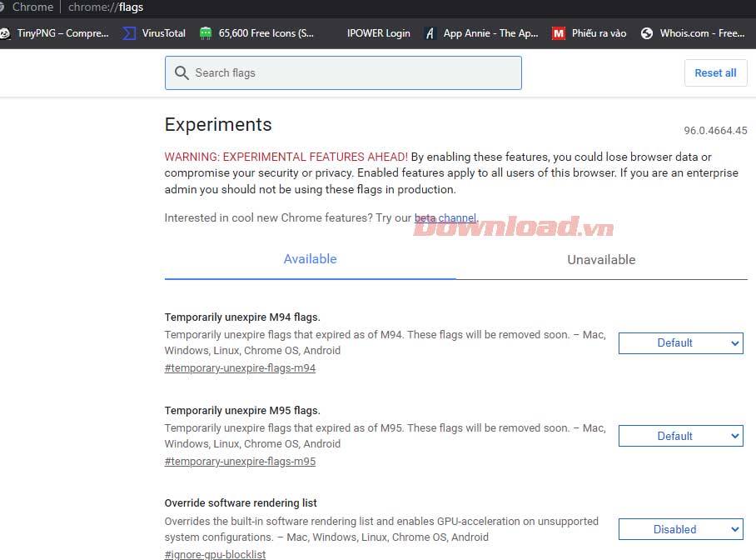Click the App Annie bookmark icon
Image resolution: width=756 pixels, height=560 pixels.
coord(430,33)
